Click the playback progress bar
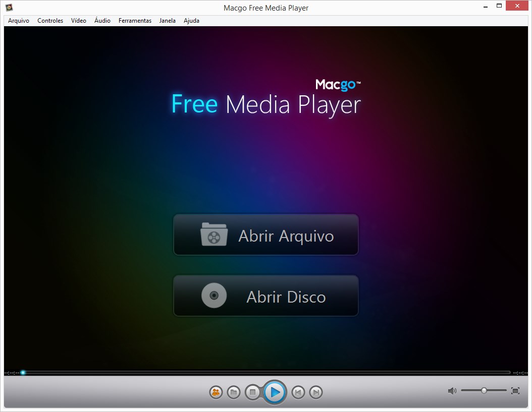This screenshot has height=412, width=532. coord(267,373)
